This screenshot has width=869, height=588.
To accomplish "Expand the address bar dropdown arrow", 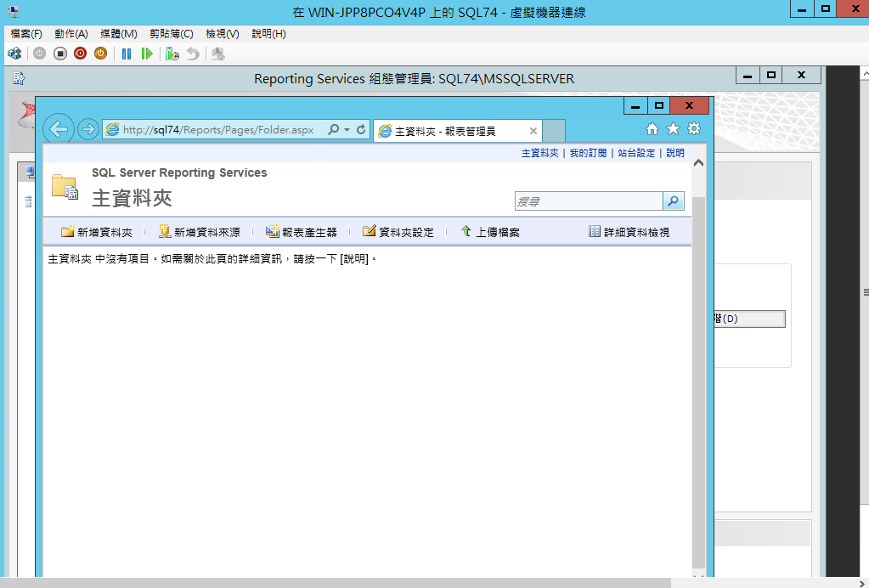I will [347, 130].
